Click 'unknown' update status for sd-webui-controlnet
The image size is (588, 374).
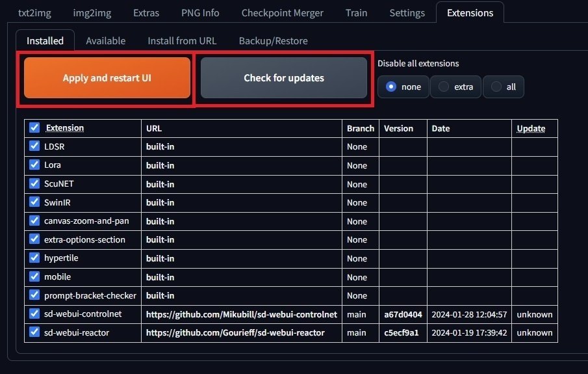tap(534, 314)
